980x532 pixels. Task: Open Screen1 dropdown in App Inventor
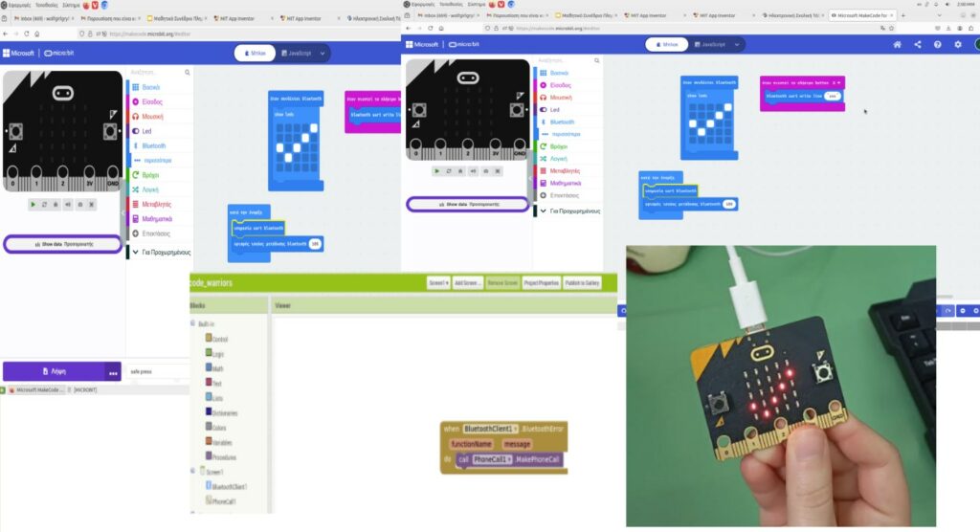438,283
